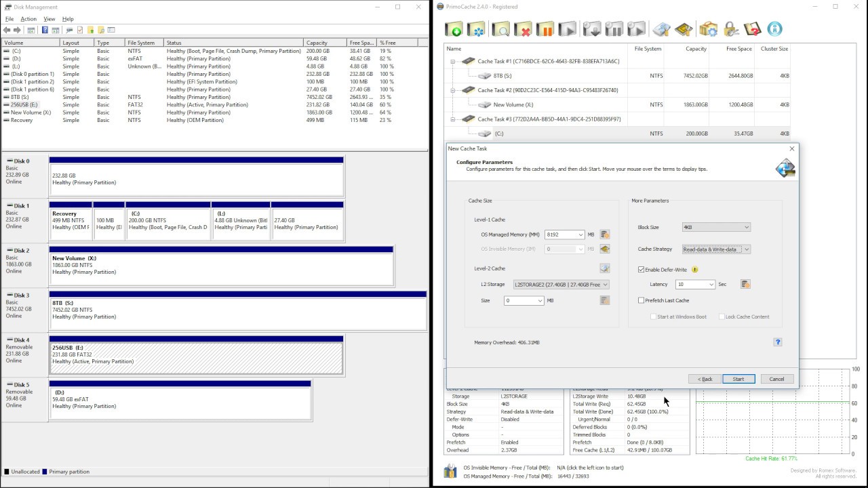Open the Latency seconds dropdown
The height and width of the screenshot is (488, 868).
(x=711, y=285)
